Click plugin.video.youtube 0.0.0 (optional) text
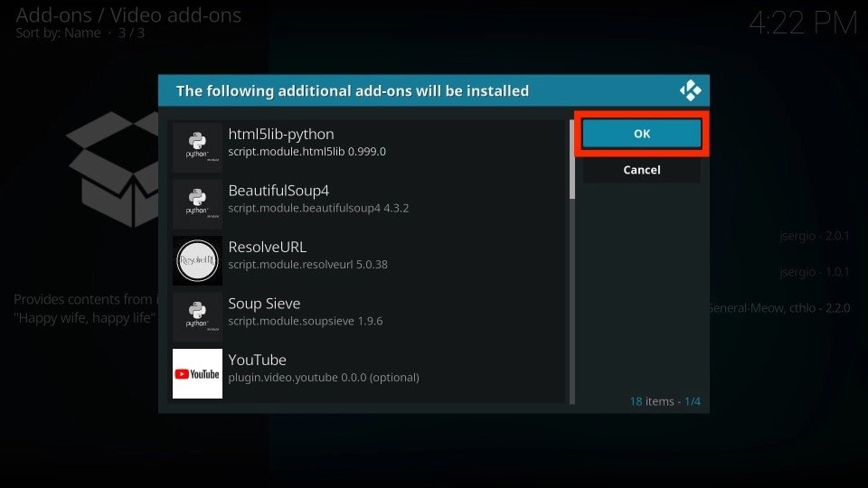Screen dimensions: 868x488 coord(324,378)
